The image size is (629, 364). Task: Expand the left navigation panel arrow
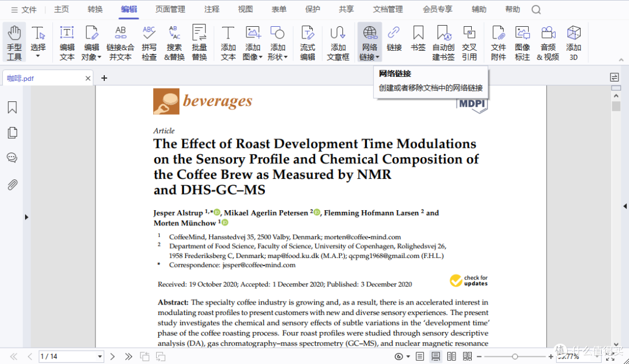tap(26, 217)
